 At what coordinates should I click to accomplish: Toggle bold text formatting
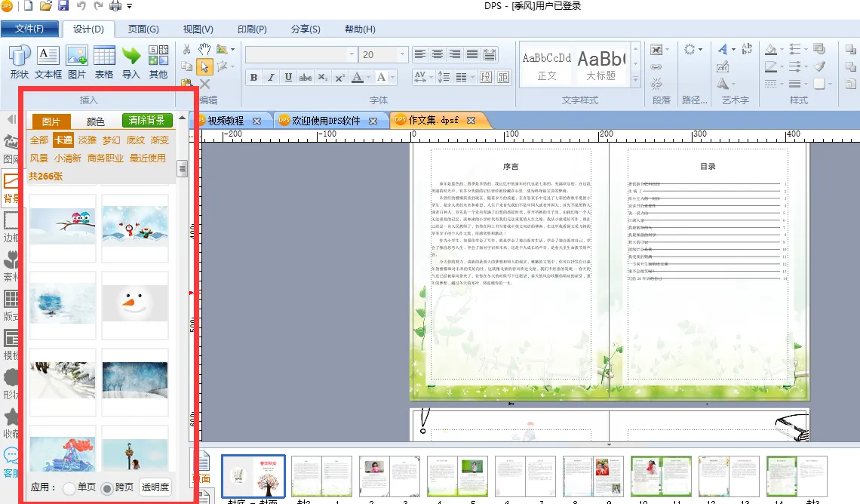253,78
